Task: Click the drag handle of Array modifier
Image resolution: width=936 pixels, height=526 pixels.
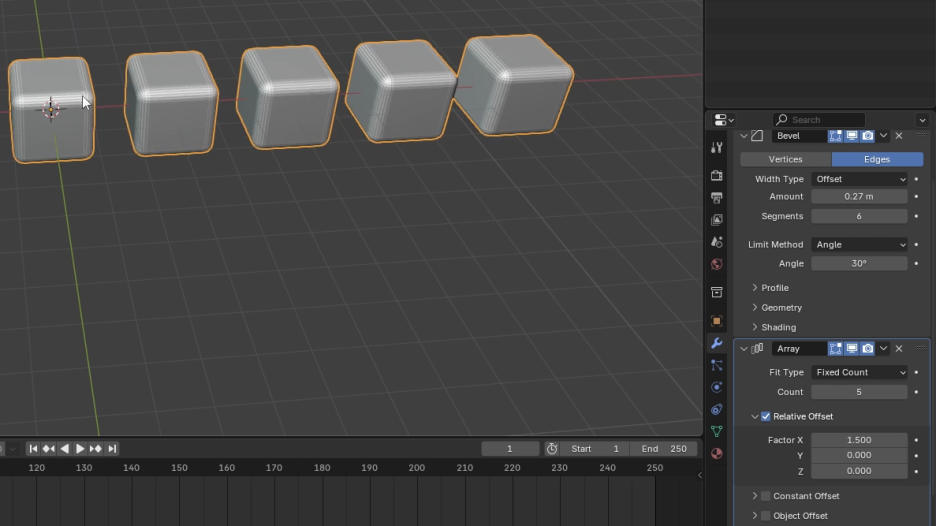Action: tap(921, 349)
